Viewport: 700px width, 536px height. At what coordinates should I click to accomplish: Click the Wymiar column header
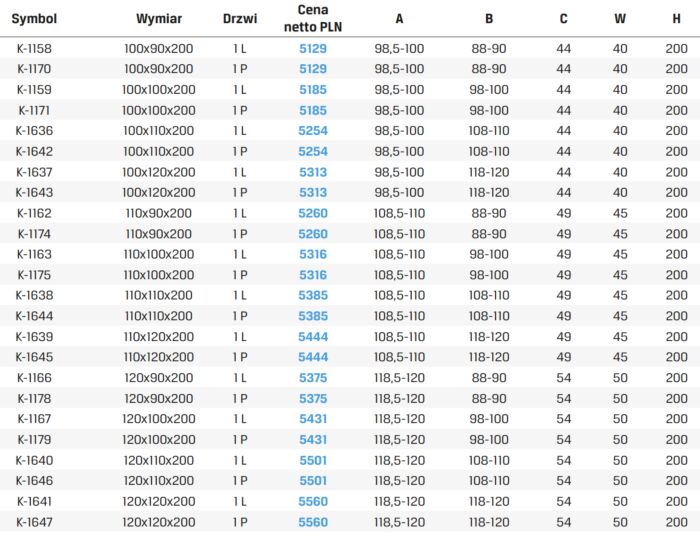click(x=159, y=19)
